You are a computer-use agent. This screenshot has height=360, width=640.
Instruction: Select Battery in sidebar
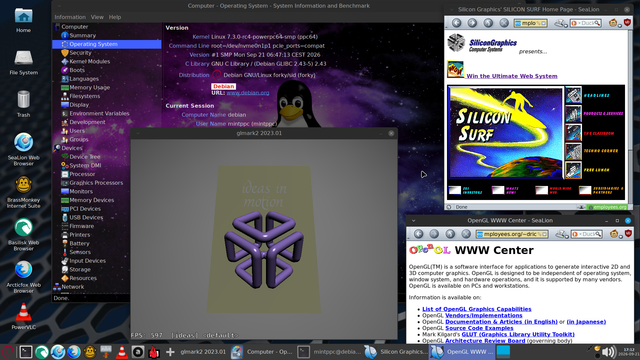coord(79,243)
